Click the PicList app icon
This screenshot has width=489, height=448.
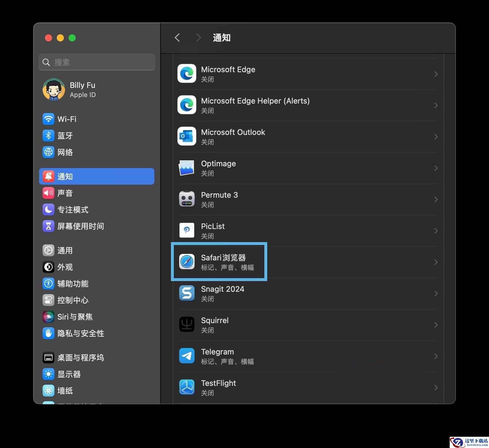pos(187,231)
